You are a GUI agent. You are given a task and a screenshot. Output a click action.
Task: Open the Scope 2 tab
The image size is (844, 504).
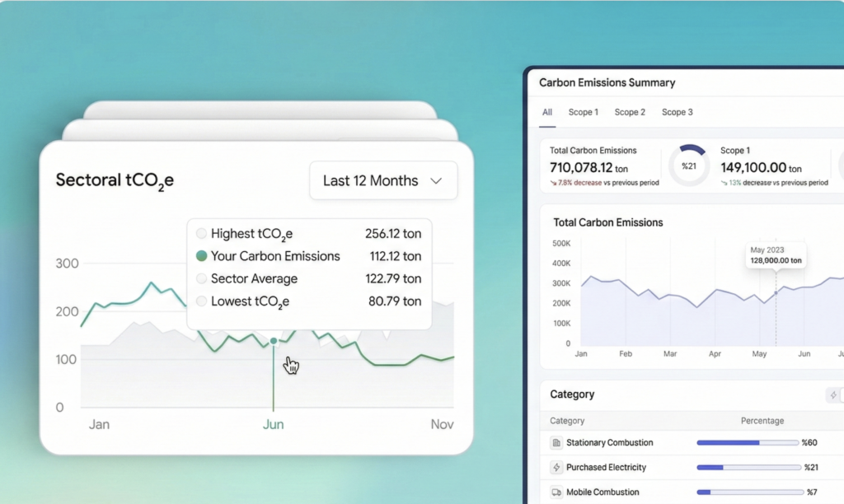[x=630, y=112]
